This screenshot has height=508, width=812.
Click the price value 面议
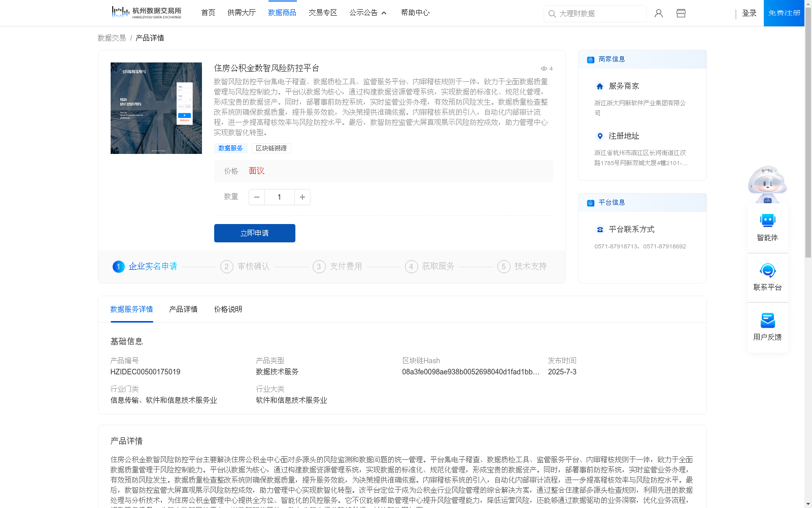point(257,171)
